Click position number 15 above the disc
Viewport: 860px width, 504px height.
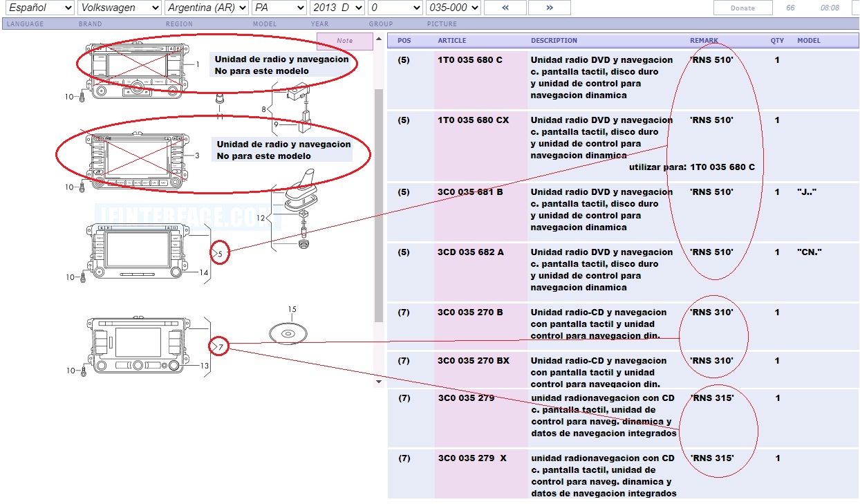(x=292, y=310)
